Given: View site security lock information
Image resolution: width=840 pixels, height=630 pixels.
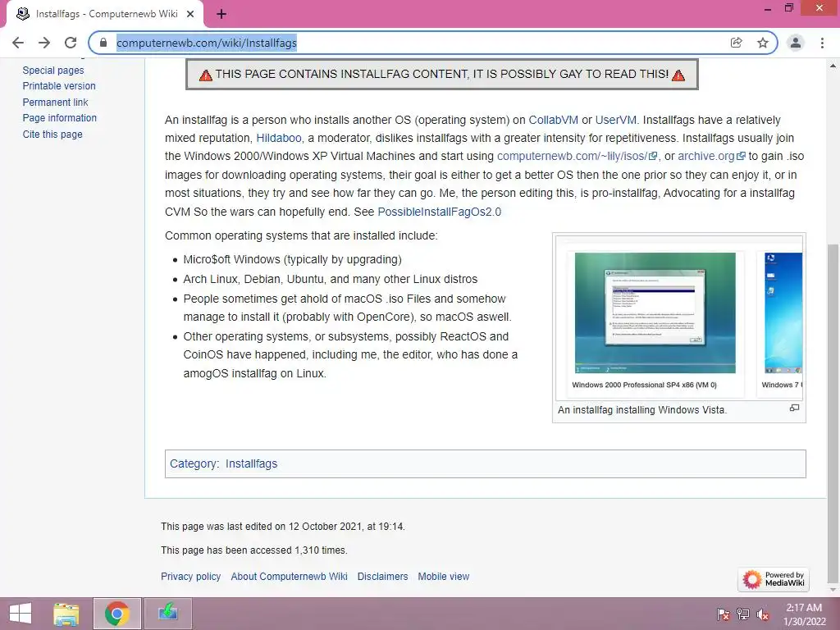Looking at the screenshot, I should [x=103, y=43].
